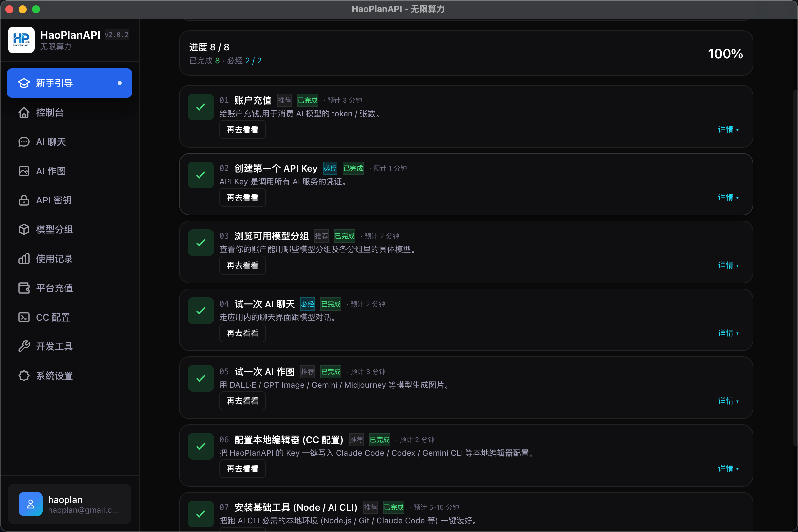The image size is (798, 532).
Task: Click the terminal icon beside CC 配置
Action: 24,317
